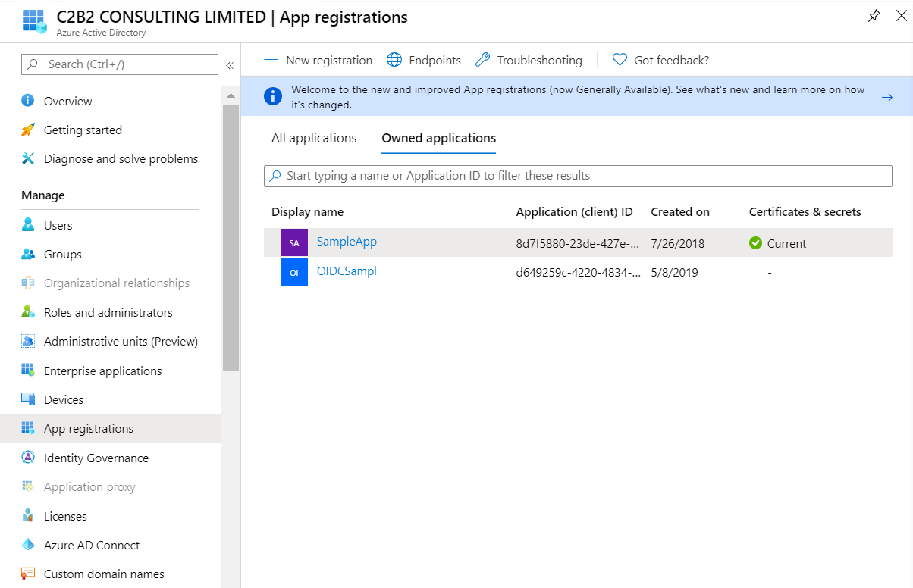
Task: Click the Endpoints globe icon
Action: (394, 60)
